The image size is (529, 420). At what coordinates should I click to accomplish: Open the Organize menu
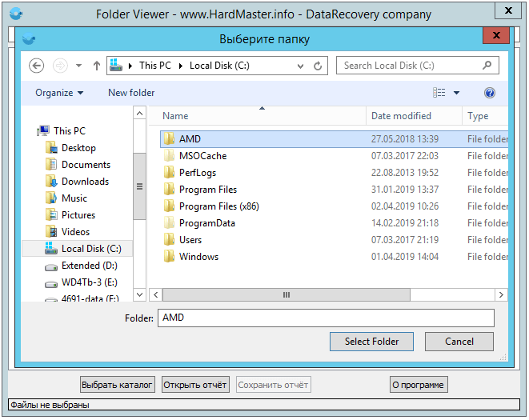coord(59,93)
